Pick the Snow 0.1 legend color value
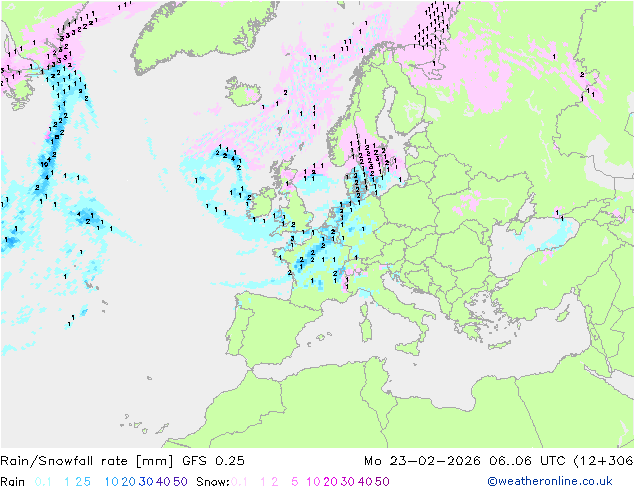 tap(239, 482)
